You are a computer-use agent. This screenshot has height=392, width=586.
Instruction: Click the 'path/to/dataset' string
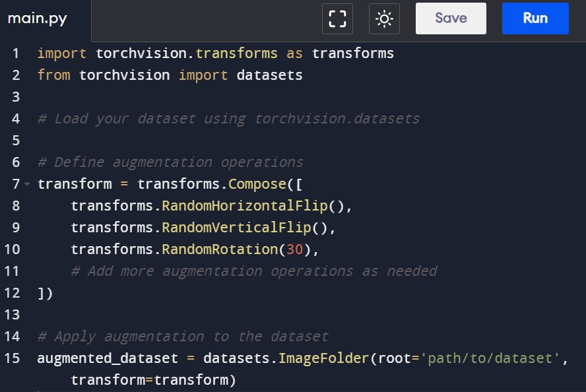490,358
